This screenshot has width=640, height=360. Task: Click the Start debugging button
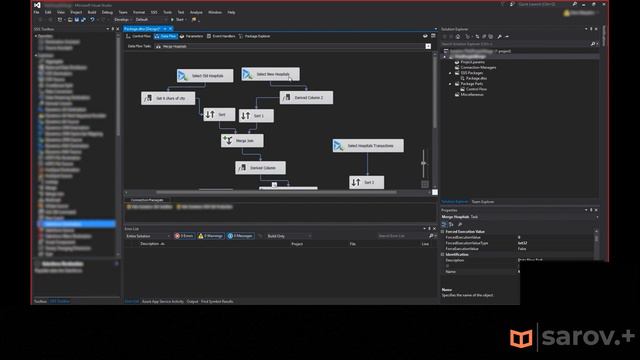pos(177,20)
